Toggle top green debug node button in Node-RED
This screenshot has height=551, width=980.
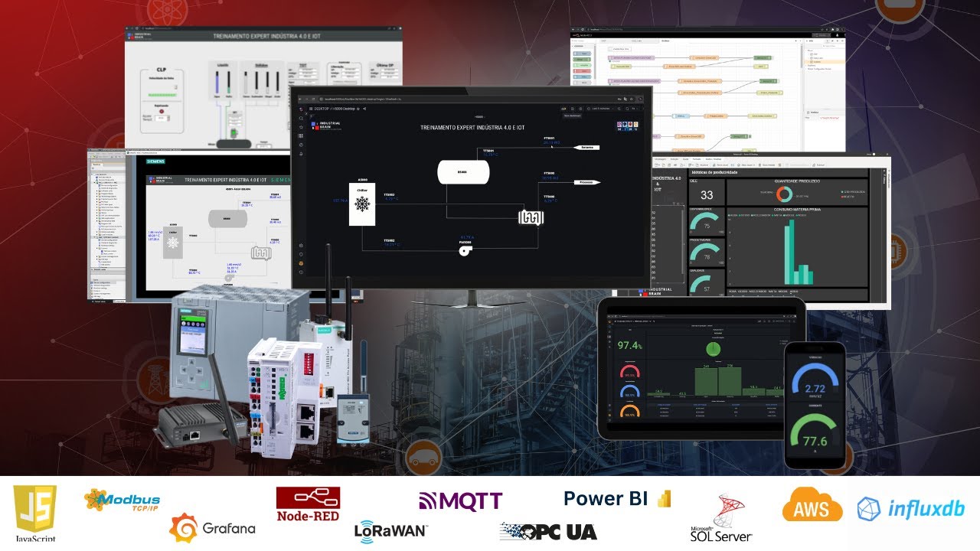[x=772, y=57]
